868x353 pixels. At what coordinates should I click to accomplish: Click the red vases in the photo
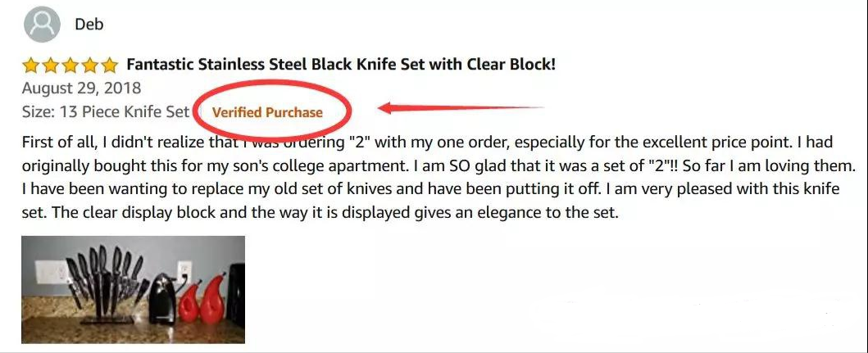(203, 301)
